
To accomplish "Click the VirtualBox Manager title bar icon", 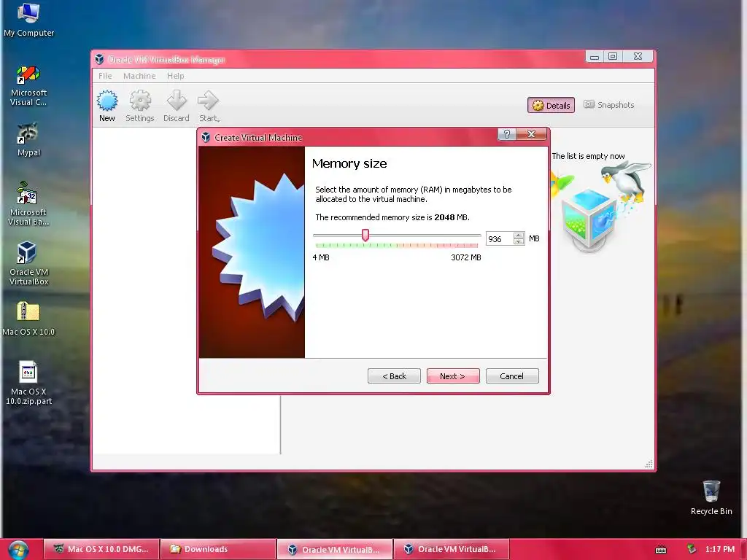I will pyautogui.click(x=99, y=59).
